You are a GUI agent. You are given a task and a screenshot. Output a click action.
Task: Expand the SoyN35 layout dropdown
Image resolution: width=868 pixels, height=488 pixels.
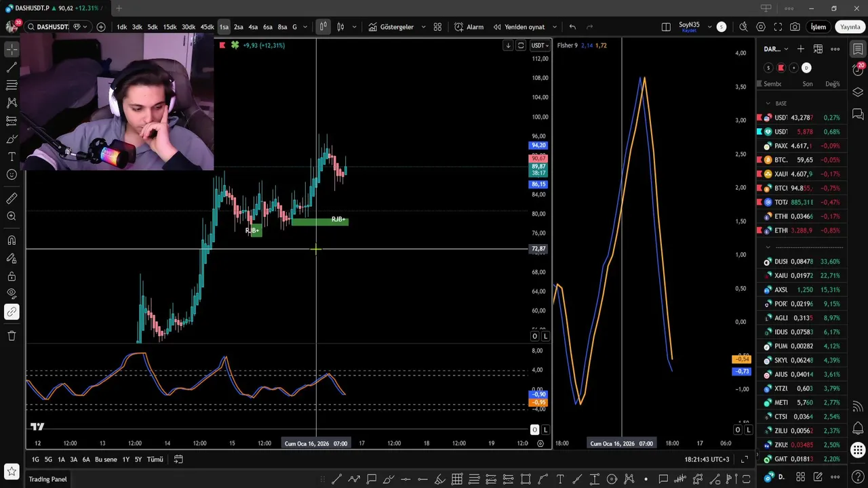point(709,27)
